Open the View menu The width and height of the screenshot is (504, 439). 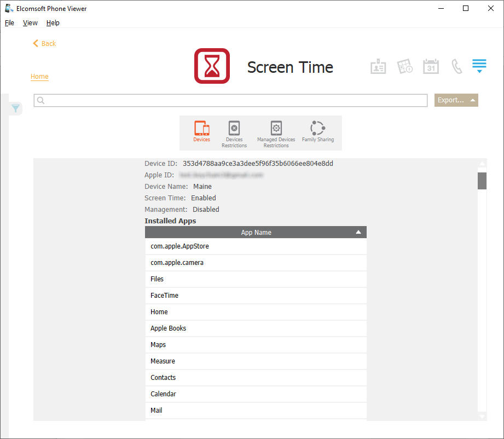click(30, 23)
